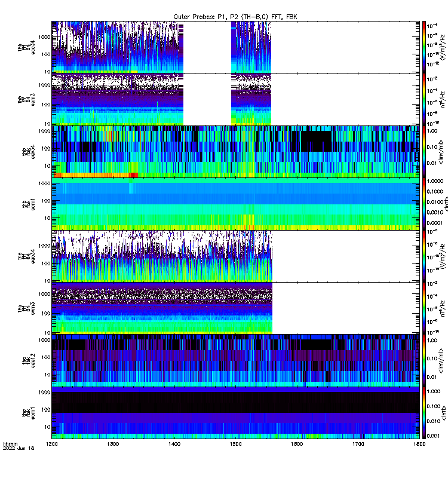Open the thb fff edc34 spectrogram panel
Image resolution: width=448 pixels, height=478 pixels.
235,47
